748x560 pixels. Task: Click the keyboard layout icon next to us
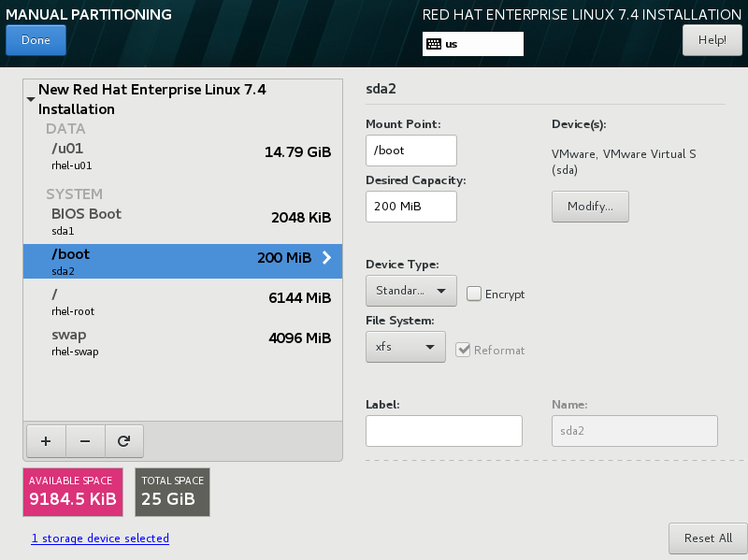(434, 44)
